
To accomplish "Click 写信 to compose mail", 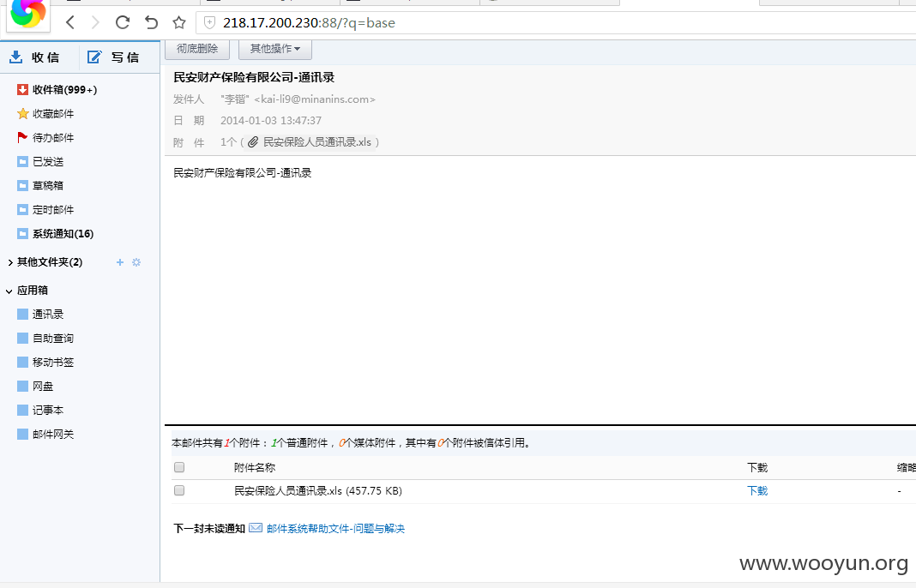I will (125, 57).
